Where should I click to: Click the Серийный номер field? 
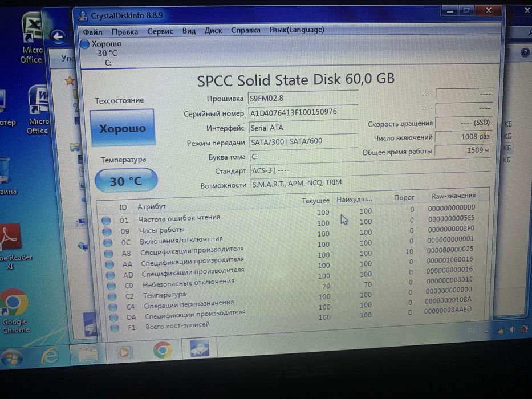303,112
